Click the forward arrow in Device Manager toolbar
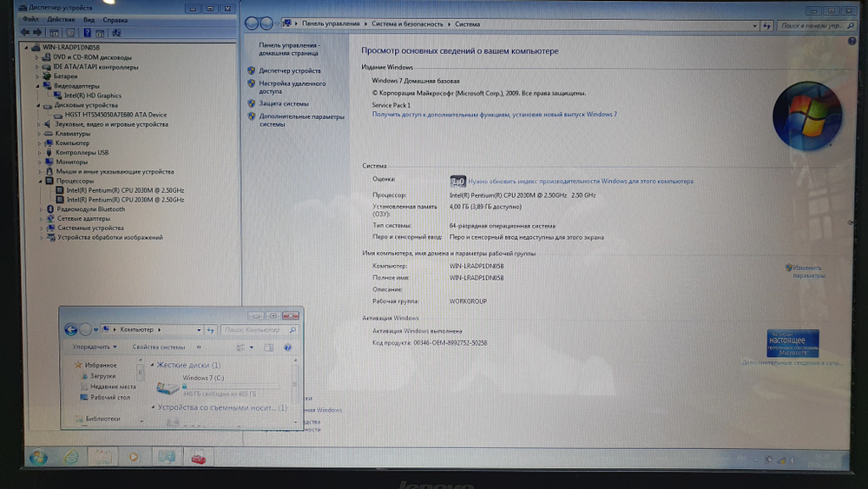This screenshot has width=868, height=489. point(37,33)
